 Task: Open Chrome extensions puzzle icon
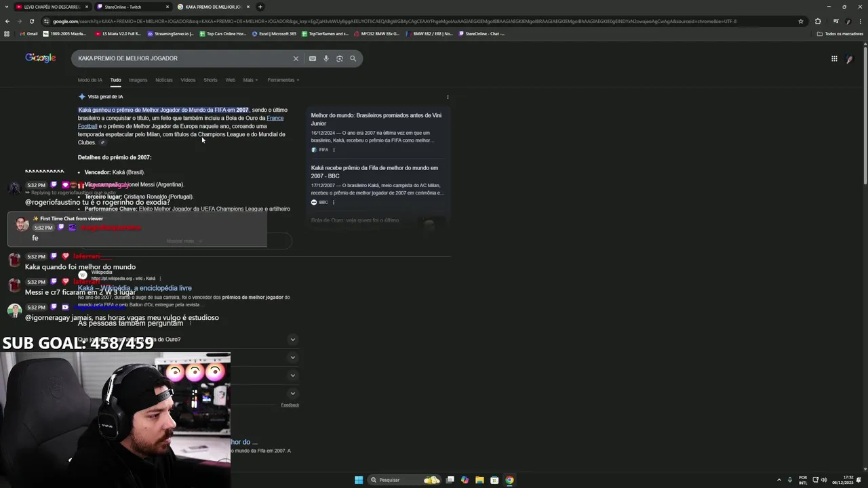(818, 21)
